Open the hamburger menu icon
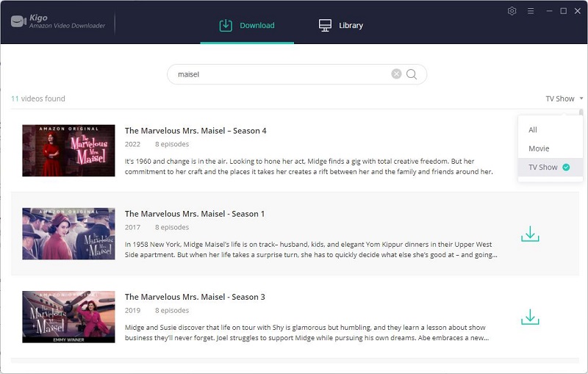 531,11
